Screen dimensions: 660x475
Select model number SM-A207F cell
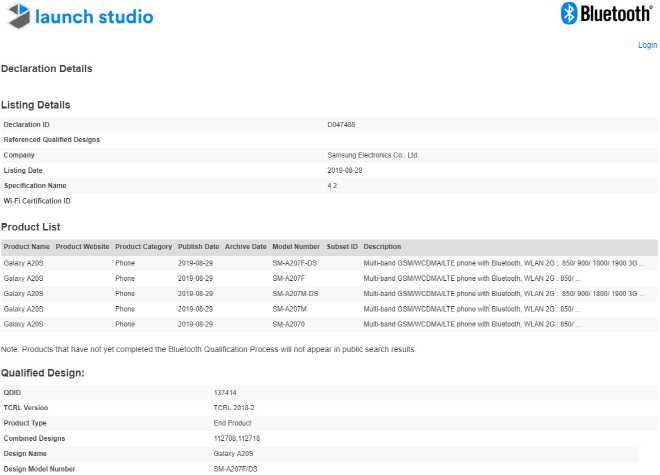pyautogui.click(x=289, y=278)
